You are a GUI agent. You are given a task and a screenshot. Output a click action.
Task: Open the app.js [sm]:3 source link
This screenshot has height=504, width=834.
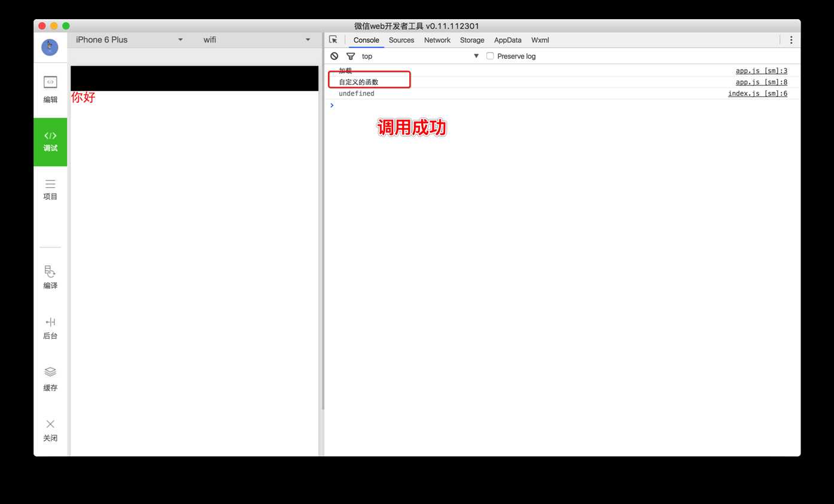(x=761, y=71)
